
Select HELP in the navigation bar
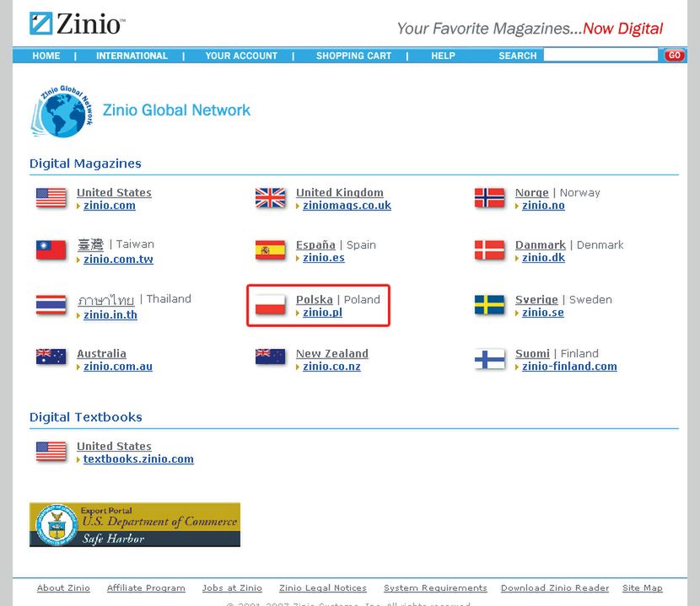pos(443,56)
